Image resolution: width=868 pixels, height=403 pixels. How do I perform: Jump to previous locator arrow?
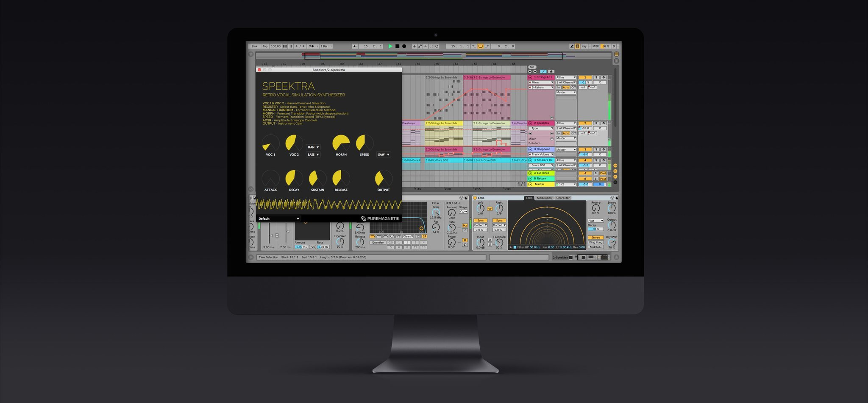(530, 72)
